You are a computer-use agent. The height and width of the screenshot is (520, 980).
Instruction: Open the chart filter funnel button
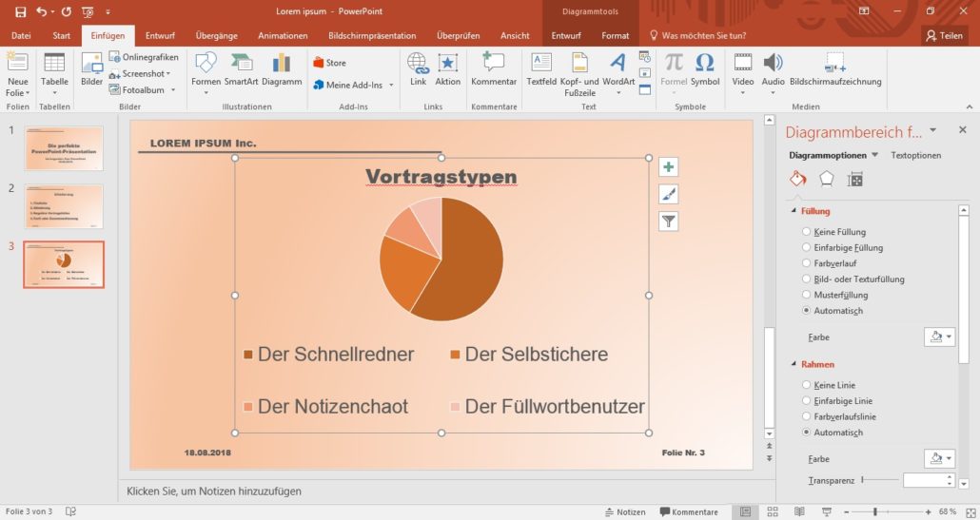668,221
